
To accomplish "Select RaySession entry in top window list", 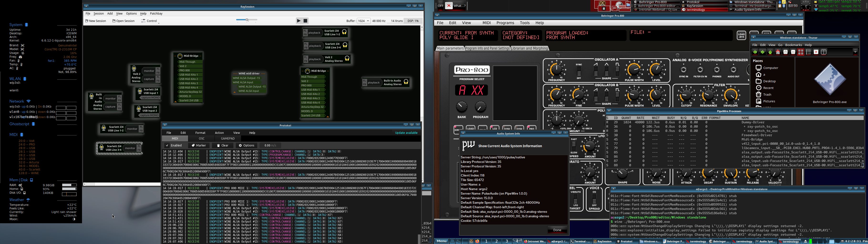I will 704,6.
